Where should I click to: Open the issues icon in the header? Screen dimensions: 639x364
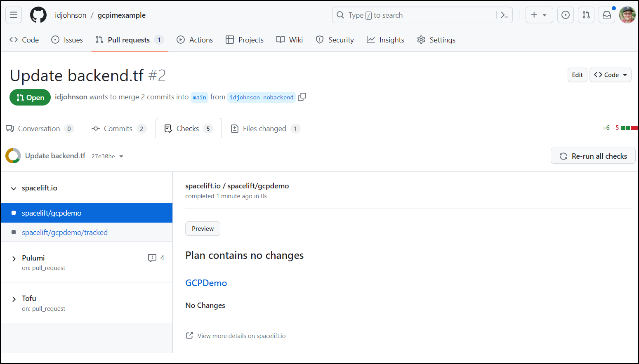[566, 15]
